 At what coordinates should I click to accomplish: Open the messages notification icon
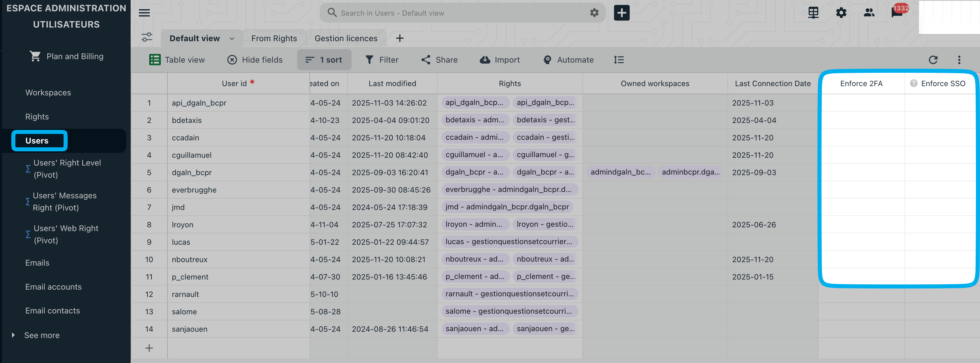coord(897,13)
